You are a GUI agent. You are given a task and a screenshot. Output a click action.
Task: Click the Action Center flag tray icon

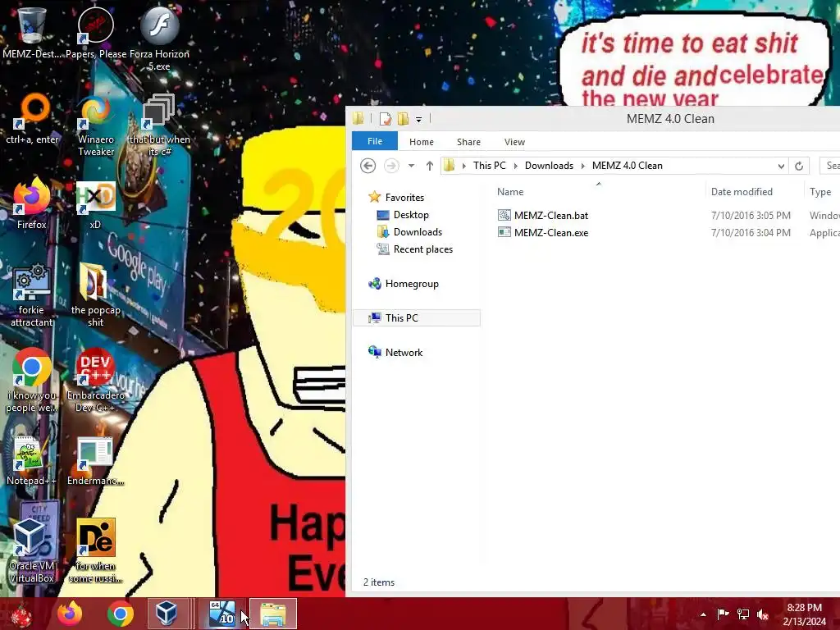(724, 614)
